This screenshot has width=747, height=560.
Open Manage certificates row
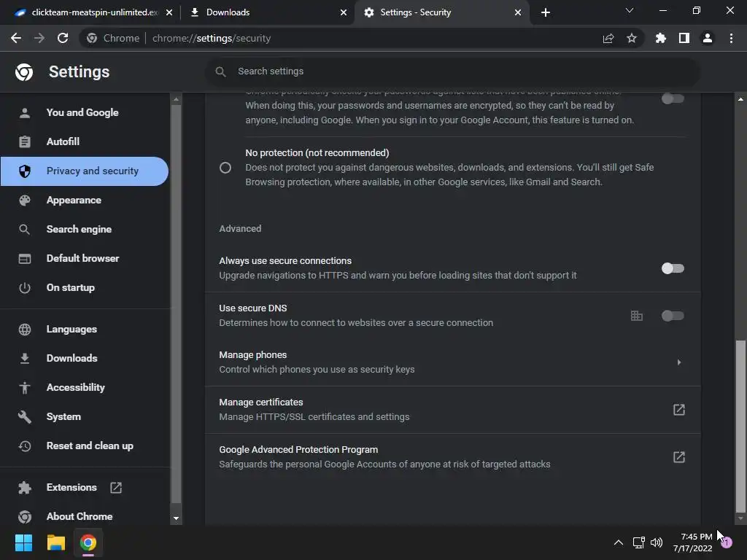(x=452, y=410)
